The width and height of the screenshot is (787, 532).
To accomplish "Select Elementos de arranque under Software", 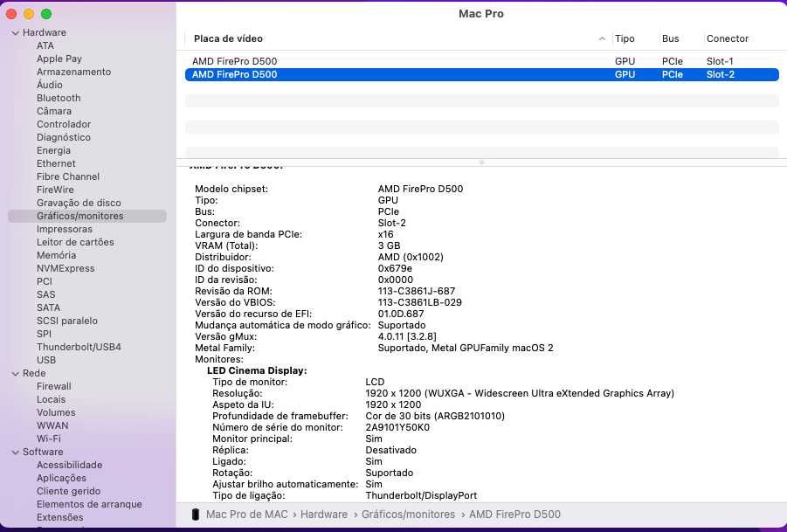I will tap(89, 504).
